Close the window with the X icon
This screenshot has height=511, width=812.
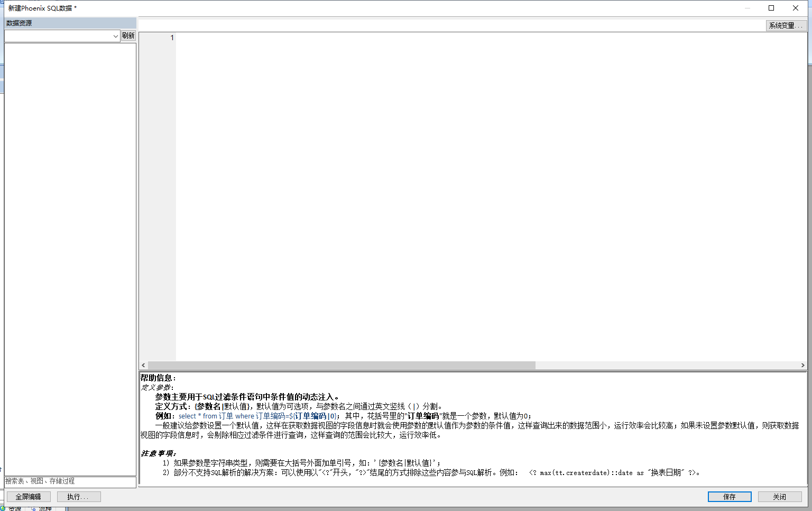[x=796, y=8]
